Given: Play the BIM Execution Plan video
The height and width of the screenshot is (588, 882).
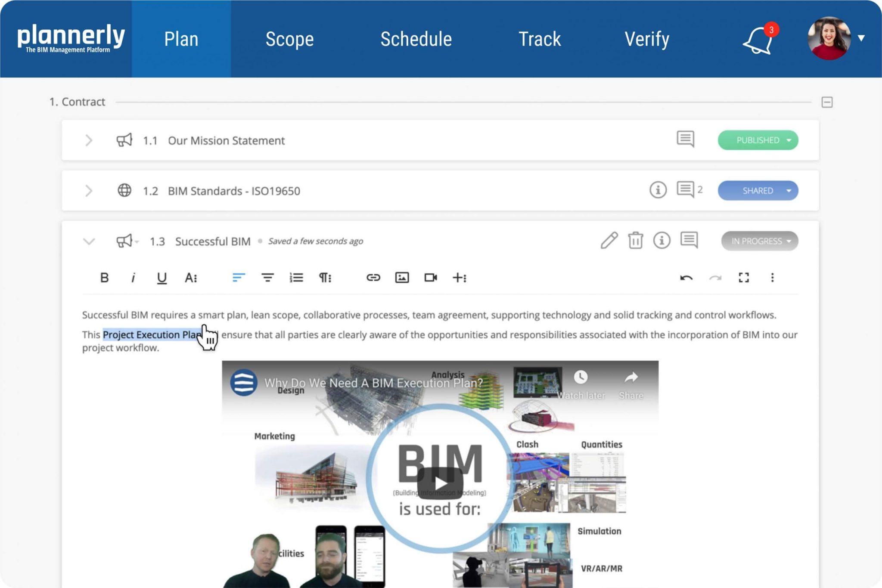Looking at the screenshot, I should coord(440,484).
